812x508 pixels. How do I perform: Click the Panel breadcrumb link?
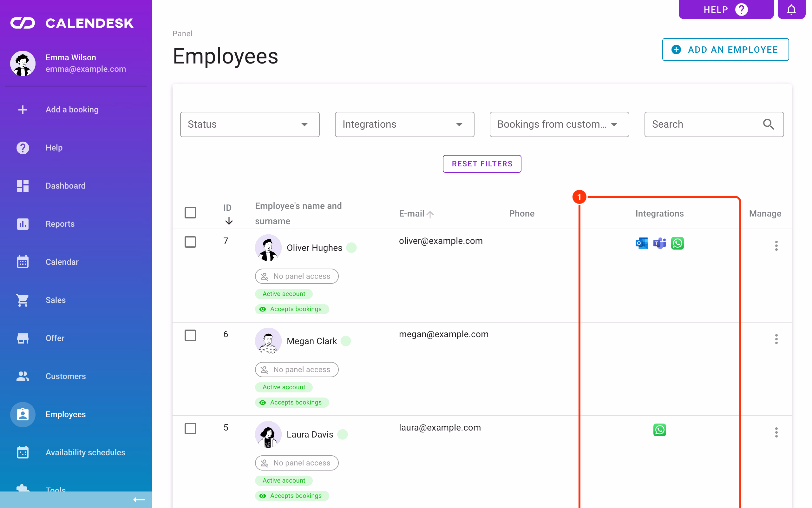[182, 34]
